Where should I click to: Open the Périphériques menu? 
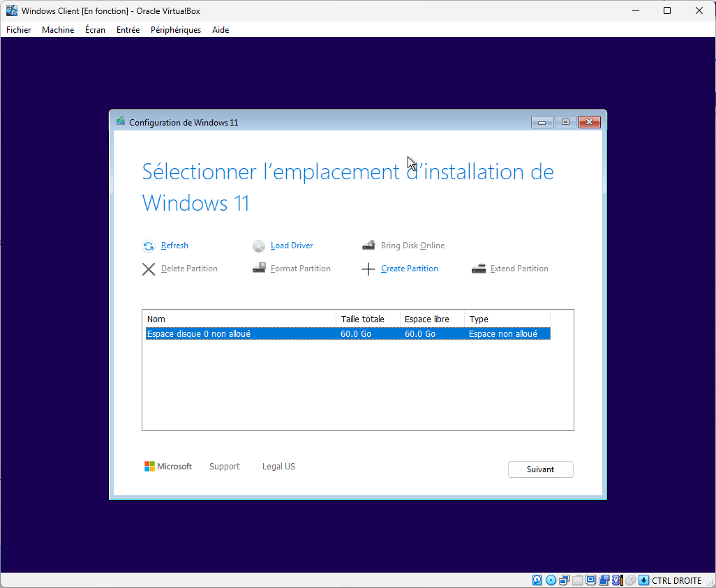(x=176, y=30)
